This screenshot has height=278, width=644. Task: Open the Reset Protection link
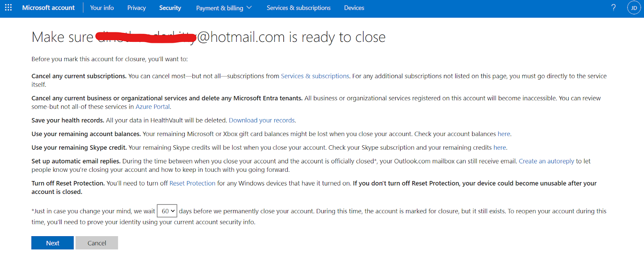192,183
